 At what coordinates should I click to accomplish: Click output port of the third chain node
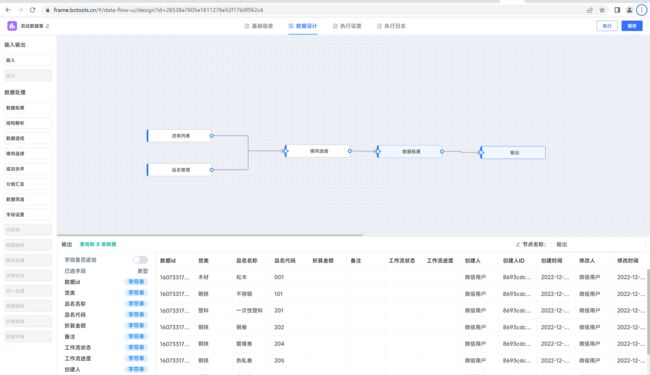442,151
